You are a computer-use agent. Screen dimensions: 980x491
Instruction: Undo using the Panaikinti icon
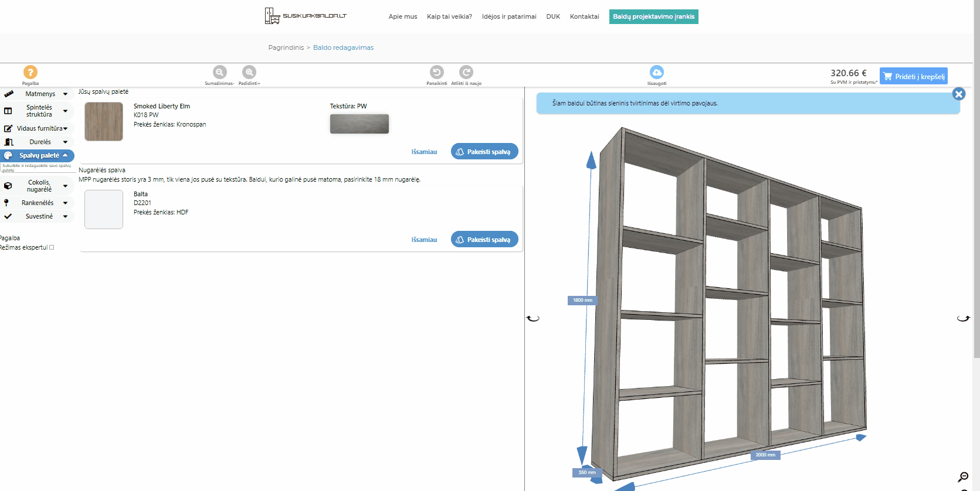[437, 72]
